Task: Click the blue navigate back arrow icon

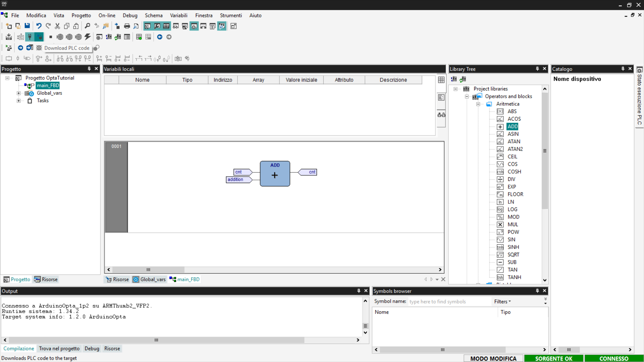Action: pos(160,37)
